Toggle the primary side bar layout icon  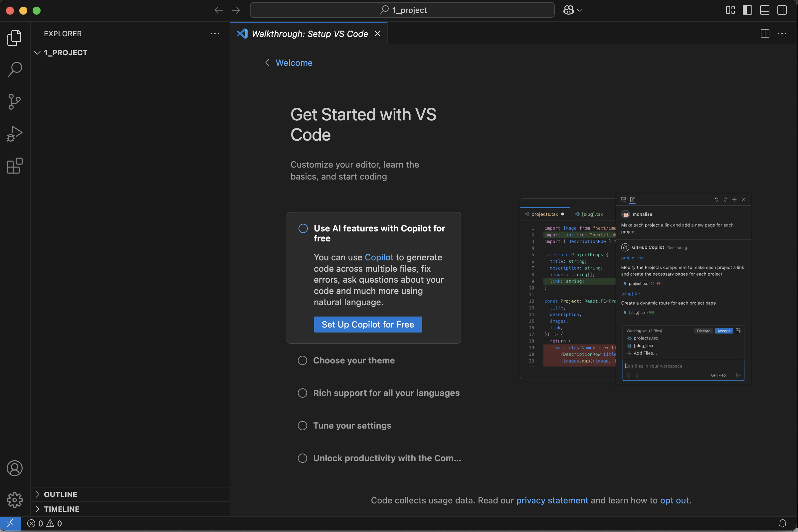[747, 10]
